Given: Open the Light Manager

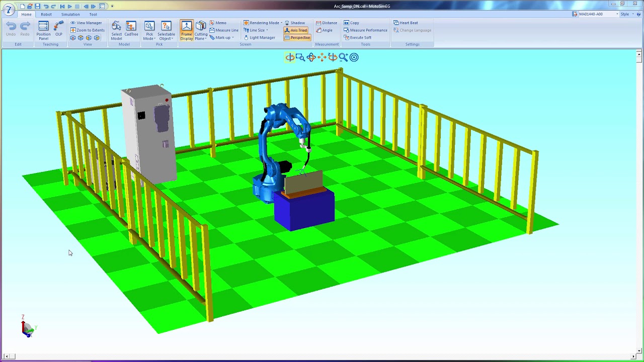Looking at the screenshot, I should point(260,38).
